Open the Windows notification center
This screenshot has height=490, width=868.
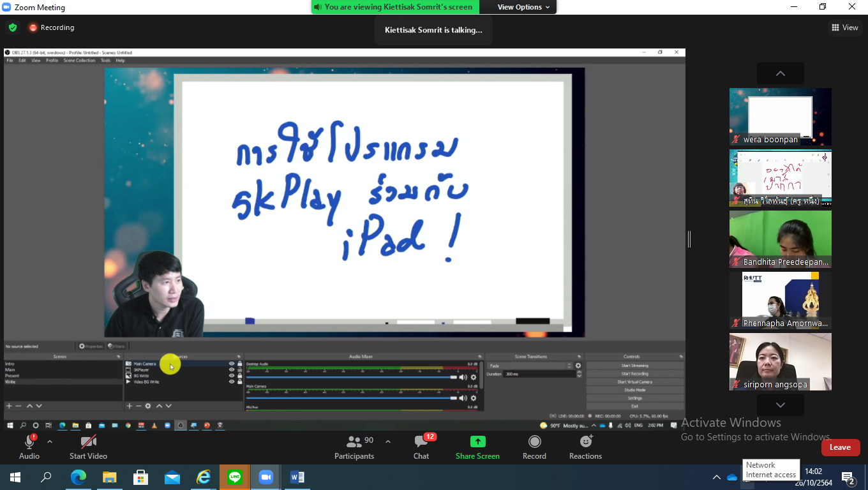[848, 477]
